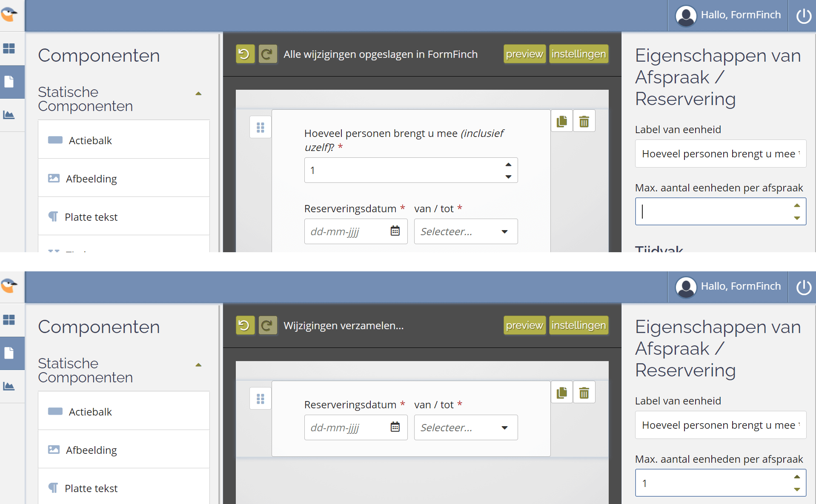The height and width of the screenshot is (504, 816).
Task: Select the Platte tekst component, bottom screenshot
Action: [x=124, y=487]
